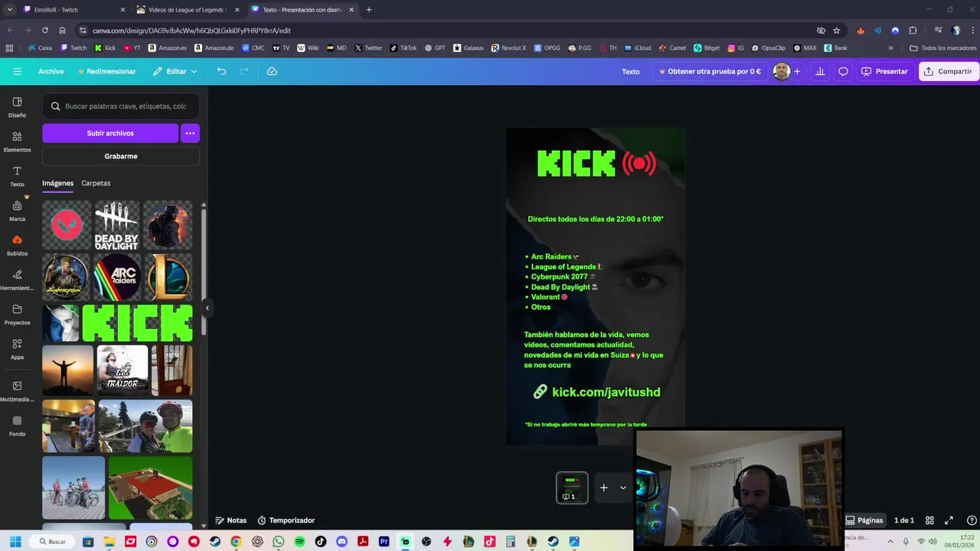This screenshot has width=980, height=551.
Task: Select the green KICK logo upload
Action: [138, 322]
